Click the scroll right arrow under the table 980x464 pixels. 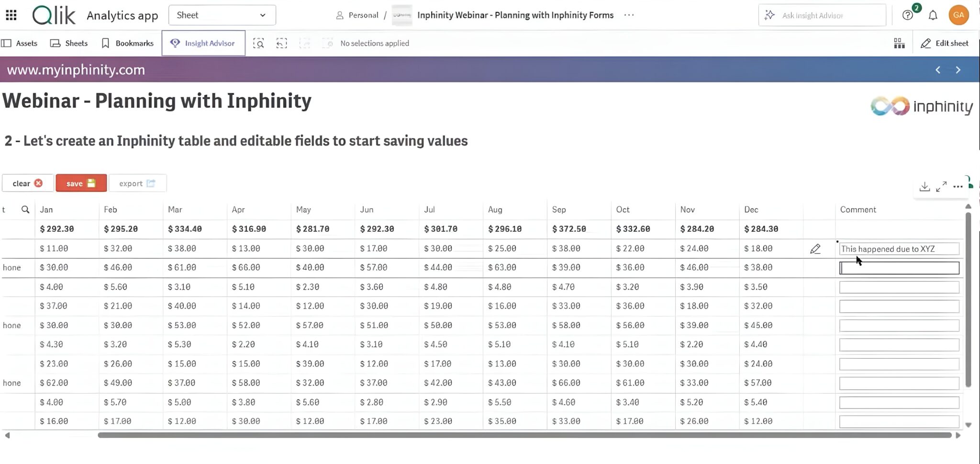(x=958, y=435)
